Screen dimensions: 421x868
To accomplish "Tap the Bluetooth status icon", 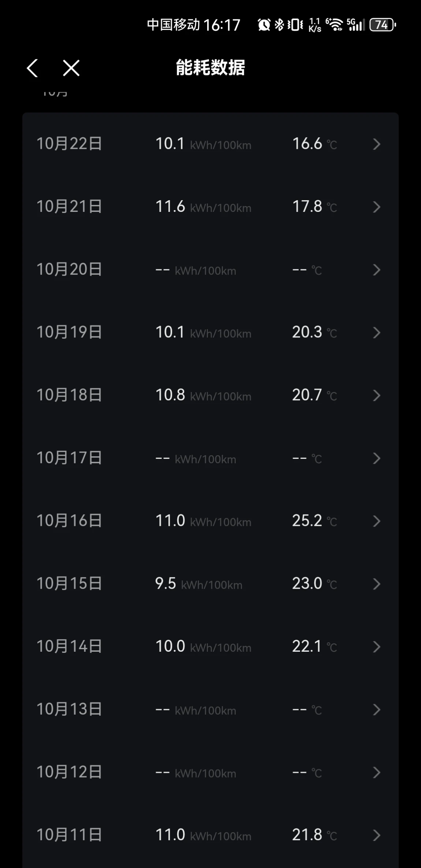I will [x=279, y=25].
